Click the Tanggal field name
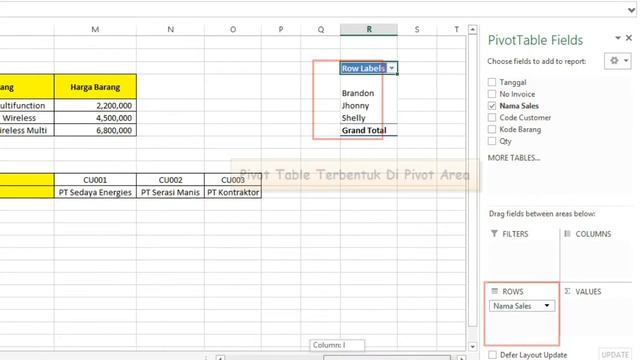Screen dimensions: 640x360 pos(513,82)
